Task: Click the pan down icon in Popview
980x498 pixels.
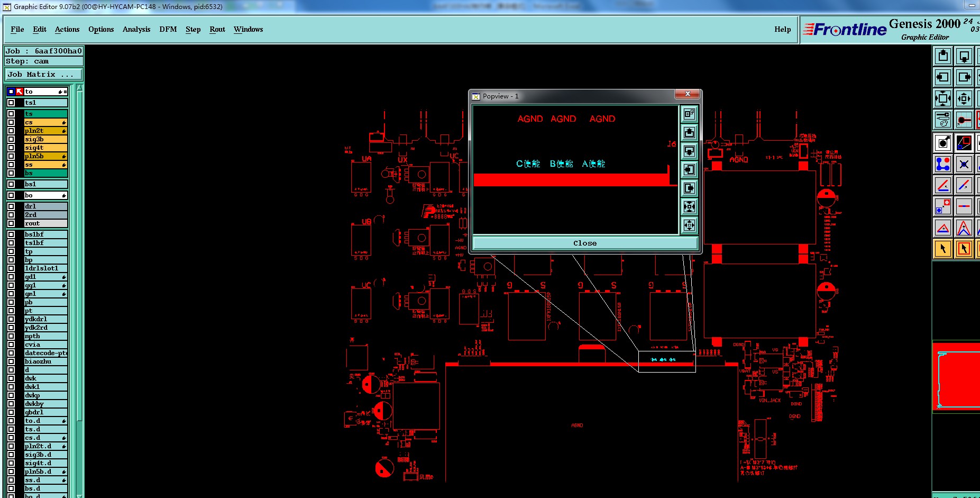Action: click(x=689, y=151)
